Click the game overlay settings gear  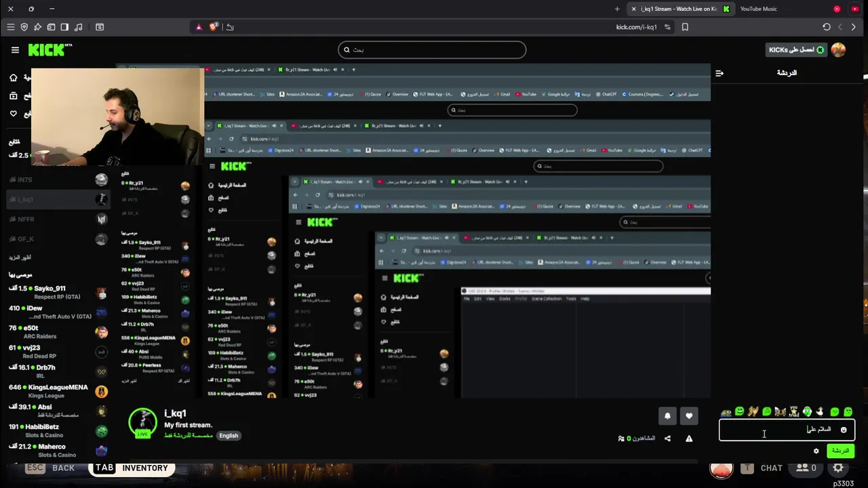(x=838, y=468)
